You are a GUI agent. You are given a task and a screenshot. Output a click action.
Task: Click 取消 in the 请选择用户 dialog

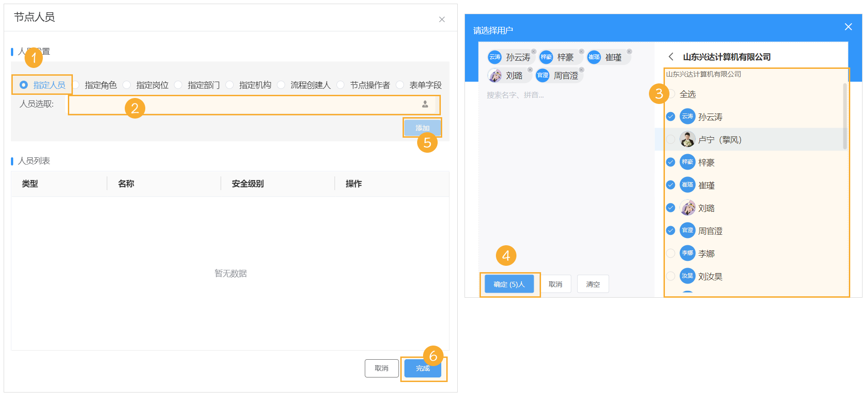pos(556,284)
